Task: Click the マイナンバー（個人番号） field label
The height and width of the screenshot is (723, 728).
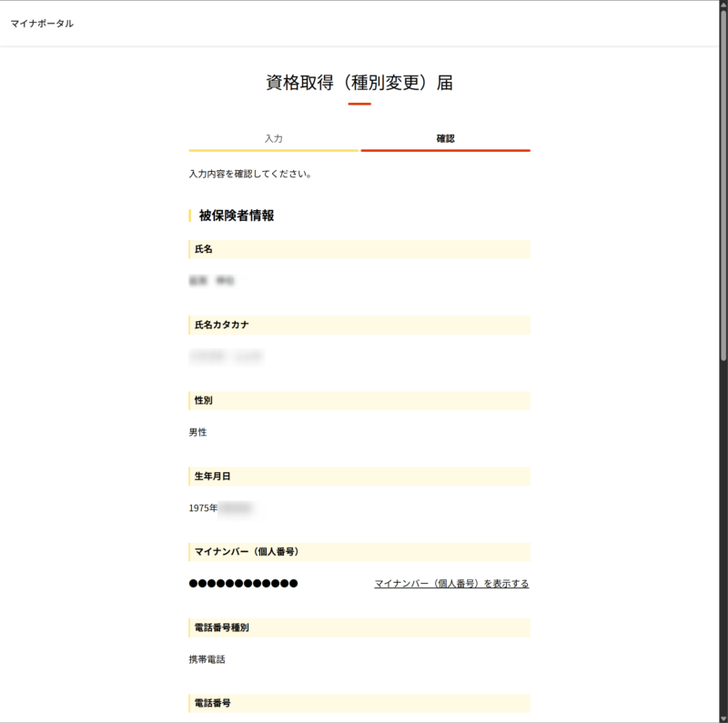Action: tap(248, 552)
